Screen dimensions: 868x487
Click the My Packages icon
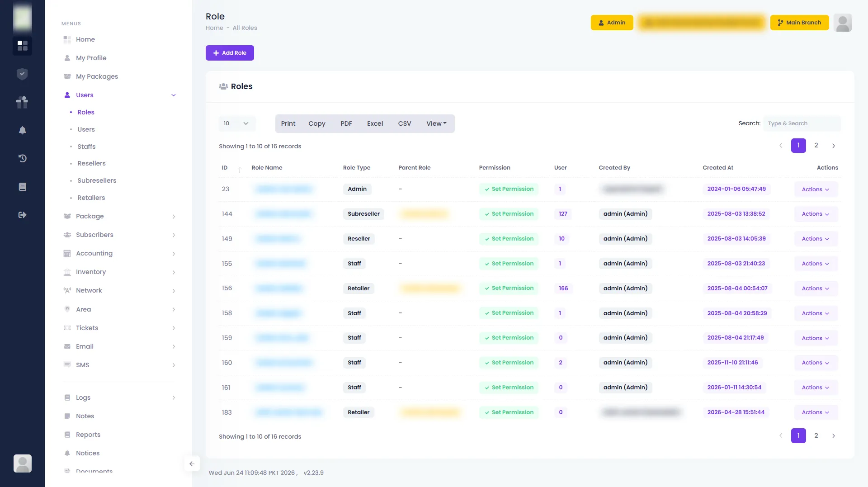67,76
